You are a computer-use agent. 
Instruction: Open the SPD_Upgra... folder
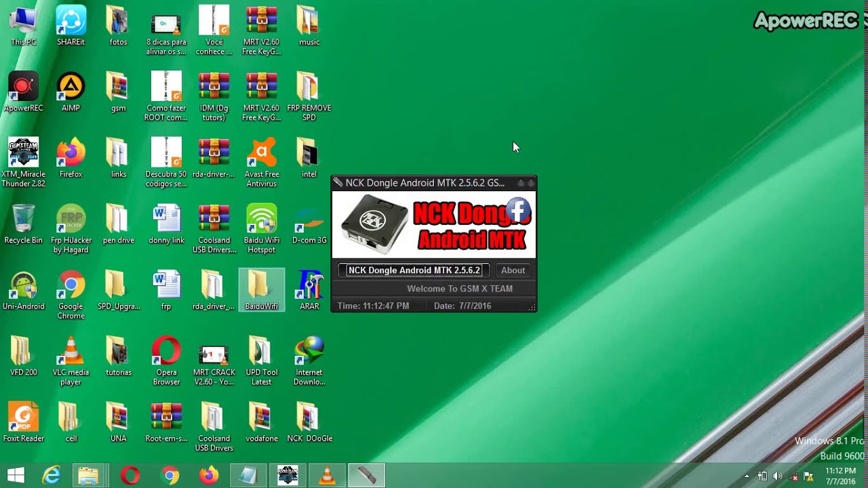(118, 290)
